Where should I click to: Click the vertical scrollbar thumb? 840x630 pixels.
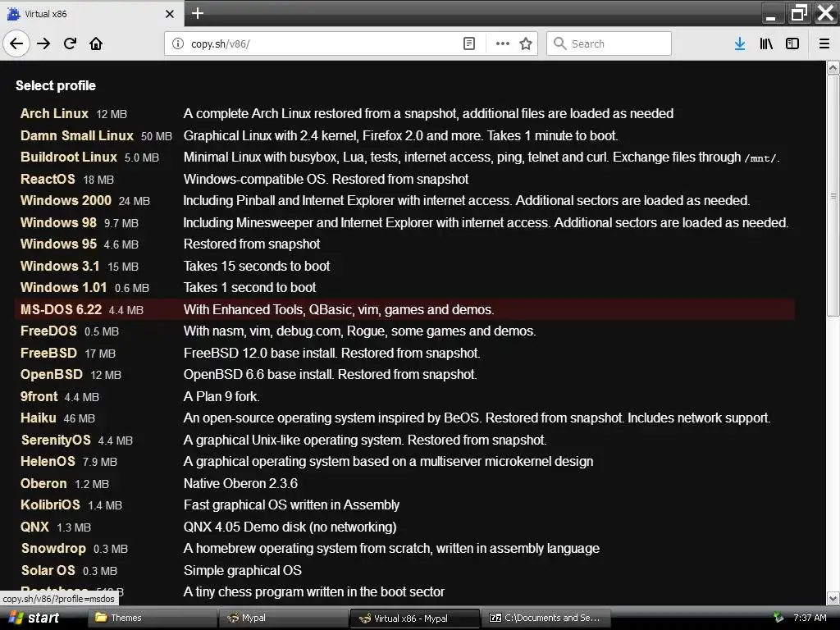pyautogui.click(x=833, y=195)
